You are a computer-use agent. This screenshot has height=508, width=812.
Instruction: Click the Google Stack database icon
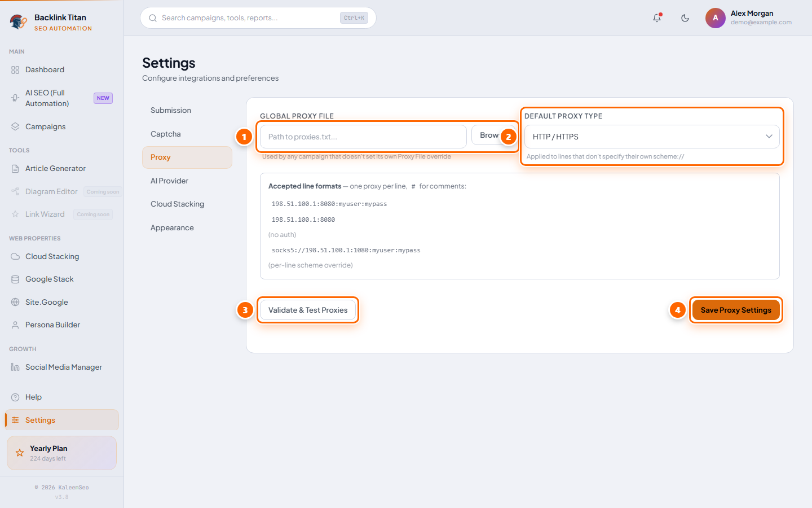(15, 279)
